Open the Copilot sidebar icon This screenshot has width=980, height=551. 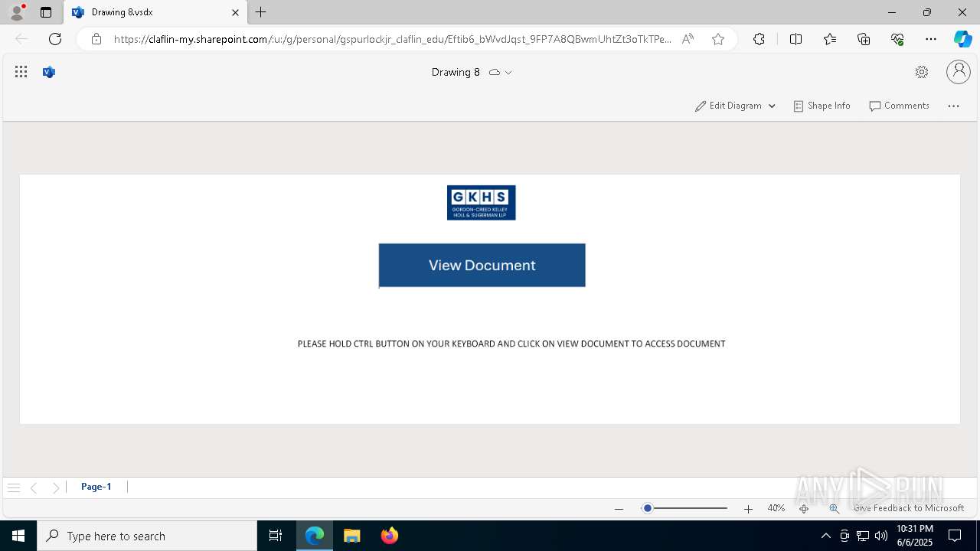[962, 39]
